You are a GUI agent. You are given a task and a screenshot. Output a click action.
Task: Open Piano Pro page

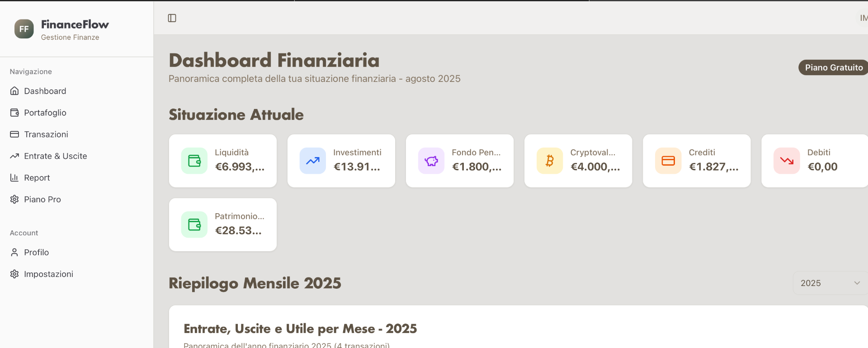[42, 200]
